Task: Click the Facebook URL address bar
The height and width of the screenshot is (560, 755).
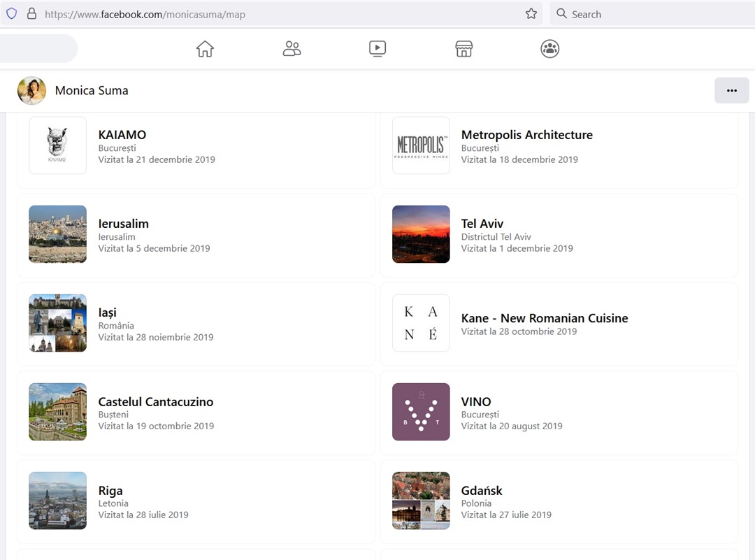Action: 280,14
